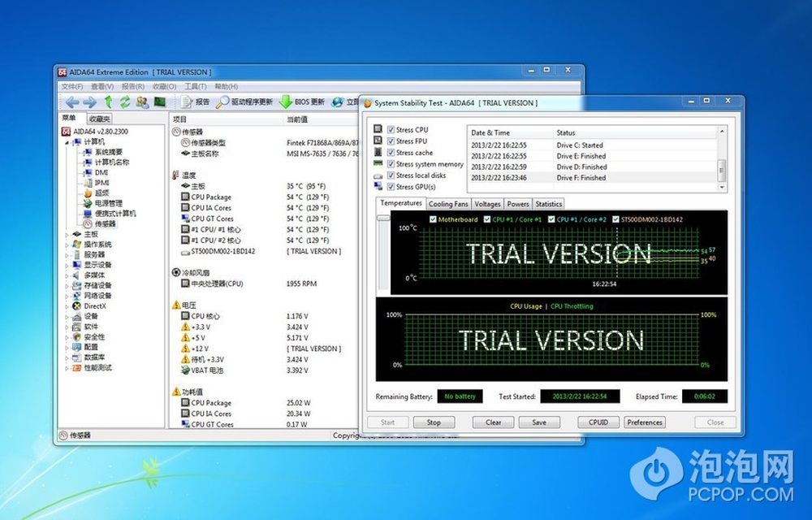Click the Forward arrow in AIDA64 toolbar

point(89,102)
